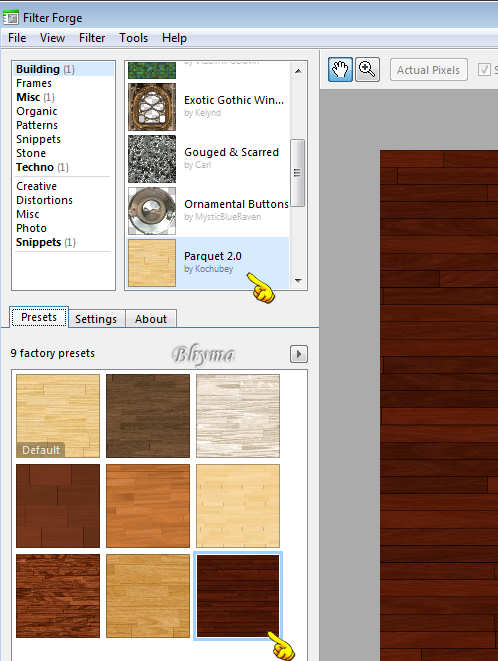Open the Filter menu
The width and height of the screenshot is (498, 661).
pos(92,38)
